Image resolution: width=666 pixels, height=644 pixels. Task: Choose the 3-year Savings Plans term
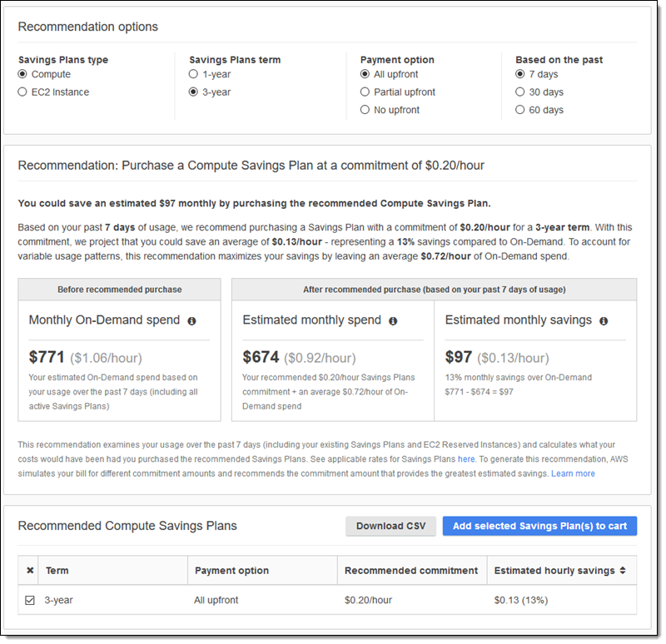[194, 92]
